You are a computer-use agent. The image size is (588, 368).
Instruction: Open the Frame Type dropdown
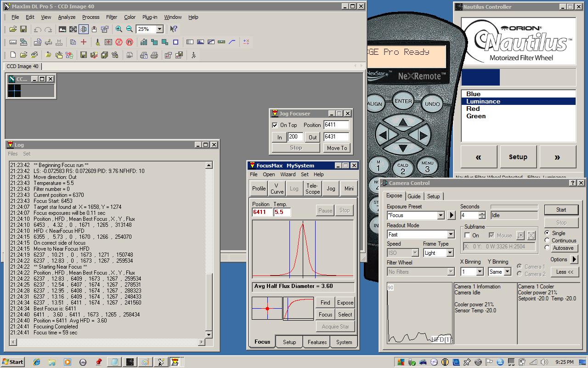(x=451, y=253)
